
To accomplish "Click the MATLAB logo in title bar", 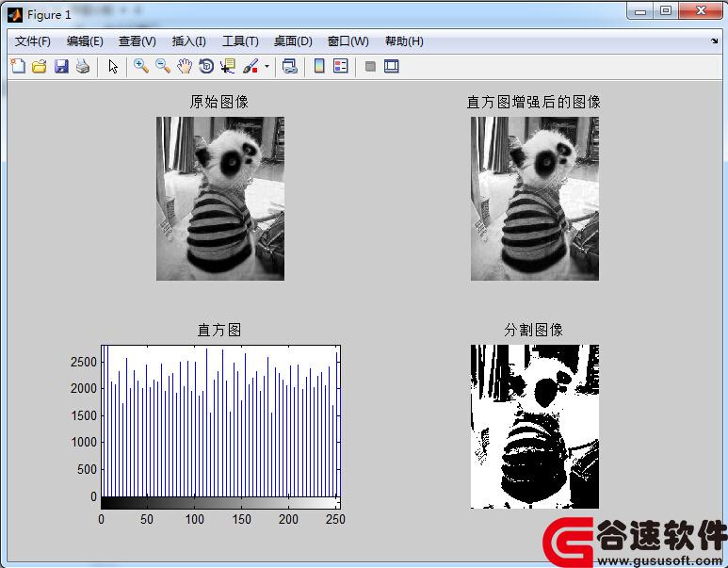I will point(15,15).
